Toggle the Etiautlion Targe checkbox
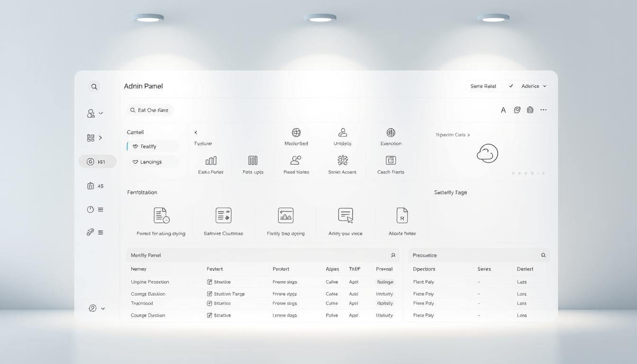This screenshot has width=637, height=364. pos(209,294)
